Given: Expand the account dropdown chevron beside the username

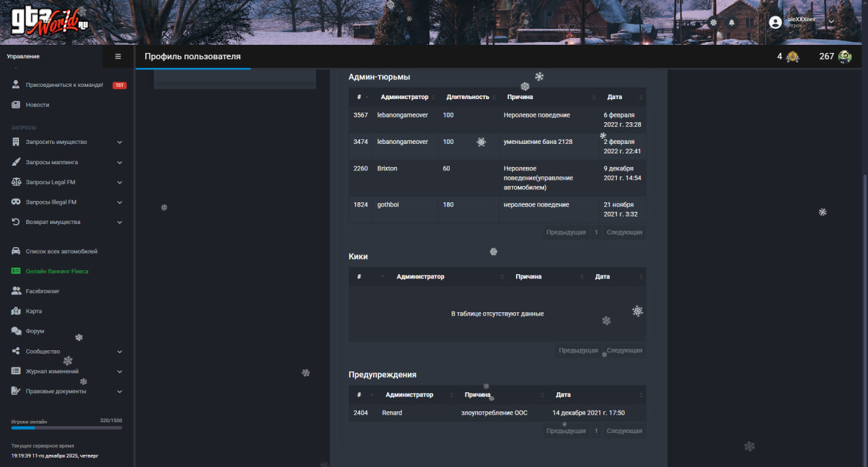Looking at the screenshot, I should tap(831, 22).
